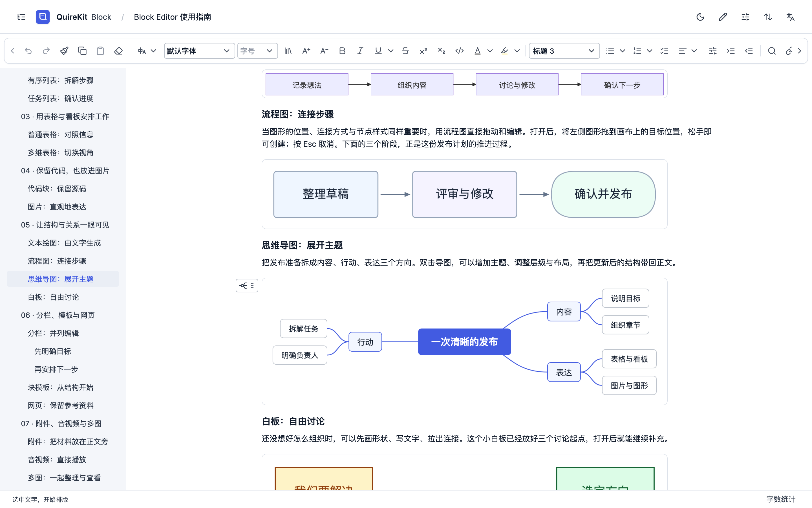The height and width of the screenshot is (508, 812).
Task: Click the undo arrow in toolbar
Action: click(28, 51)
